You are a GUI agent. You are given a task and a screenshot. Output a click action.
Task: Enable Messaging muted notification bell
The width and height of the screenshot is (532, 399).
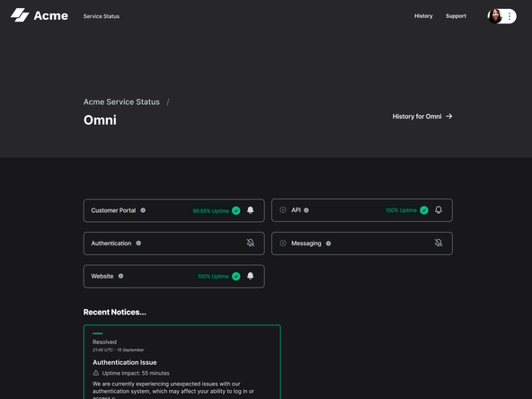(x=439, y=243)
